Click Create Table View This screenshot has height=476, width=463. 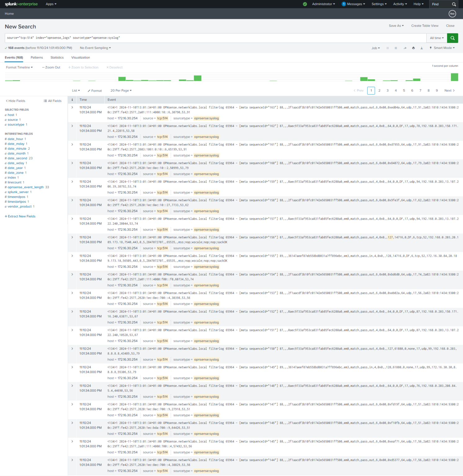click(425, 26)
